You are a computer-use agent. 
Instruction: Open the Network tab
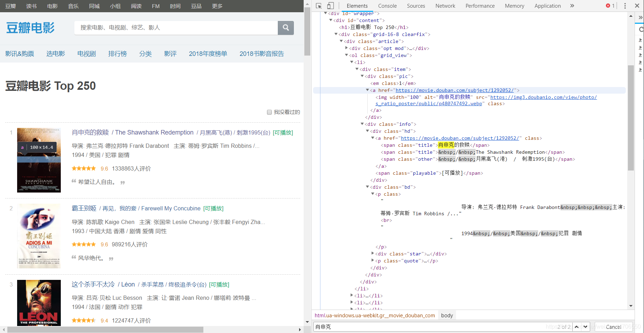[x=445, y=6]
